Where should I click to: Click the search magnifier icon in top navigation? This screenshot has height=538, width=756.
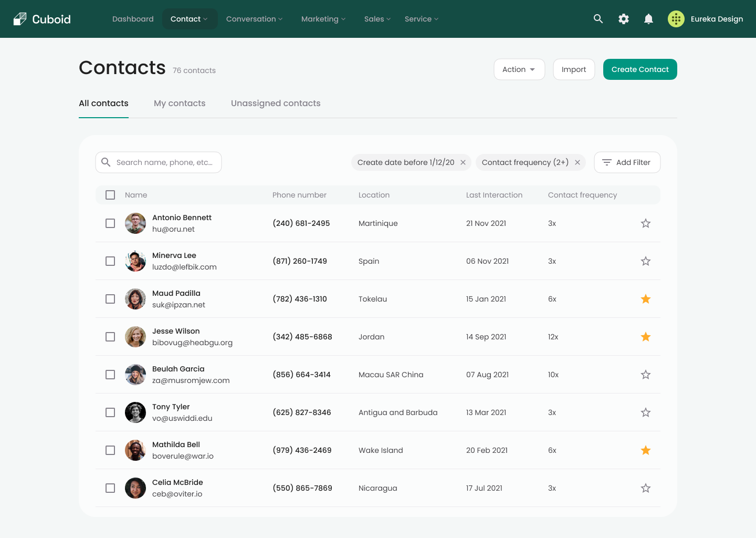click(x=598, y=19)
